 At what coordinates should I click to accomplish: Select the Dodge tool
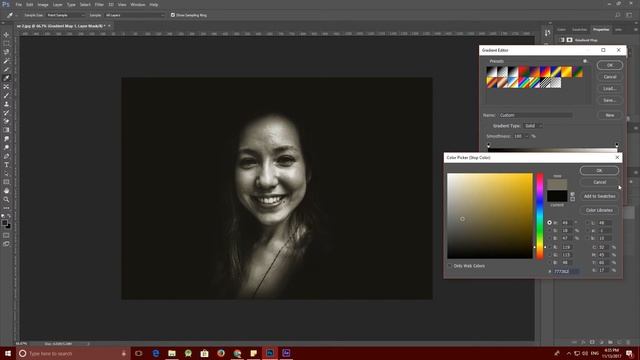point(6,147)
